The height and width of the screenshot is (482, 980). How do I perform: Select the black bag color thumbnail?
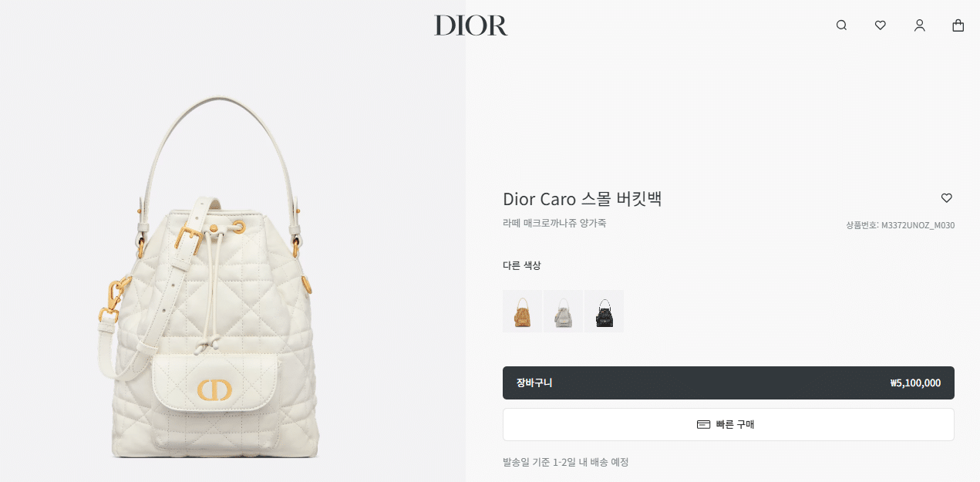[604, 312]
